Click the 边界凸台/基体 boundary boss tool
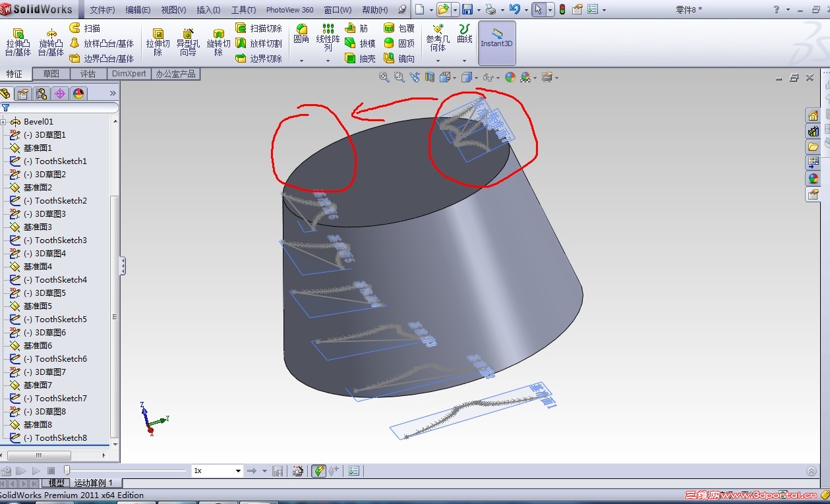Image resolution: width=830 pixels, height=504 pixels. (102, 59)
